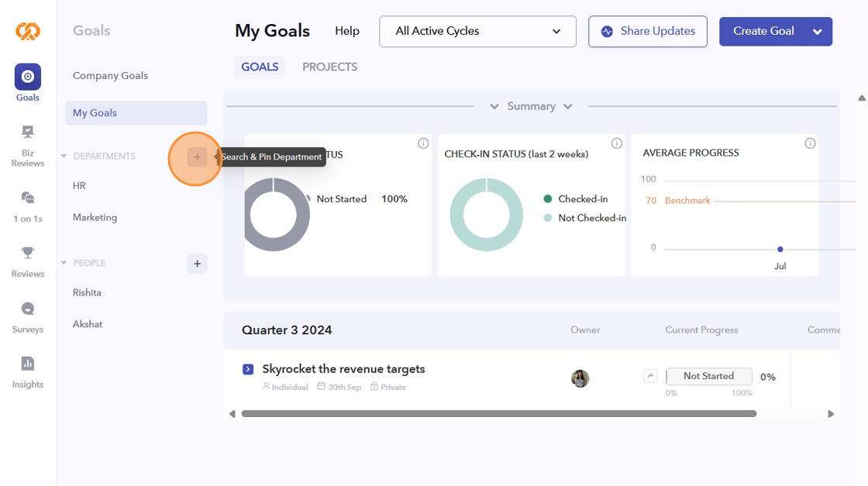Click the plus icon next to People
868x486 pixels.
(197, 264)
